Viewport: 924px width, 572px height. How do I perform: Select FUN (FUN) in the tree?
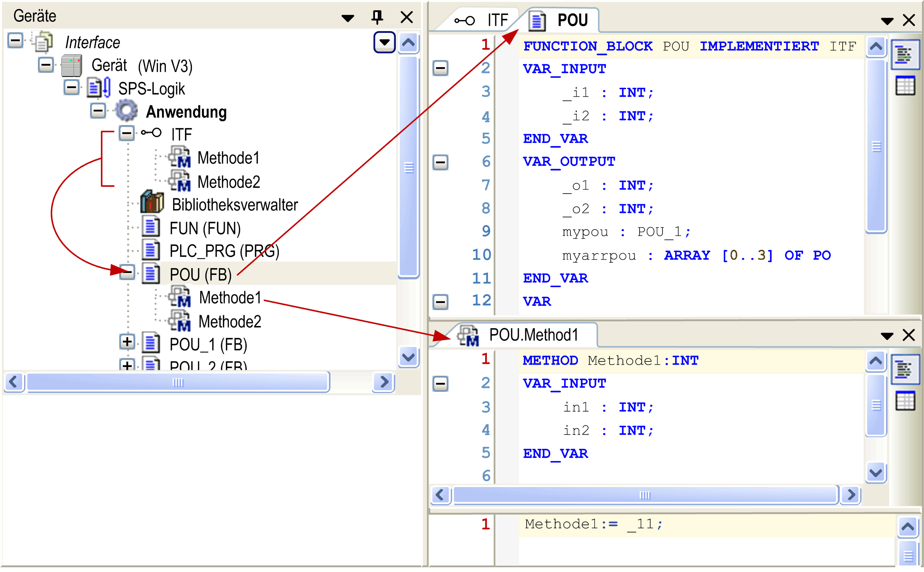205,228
